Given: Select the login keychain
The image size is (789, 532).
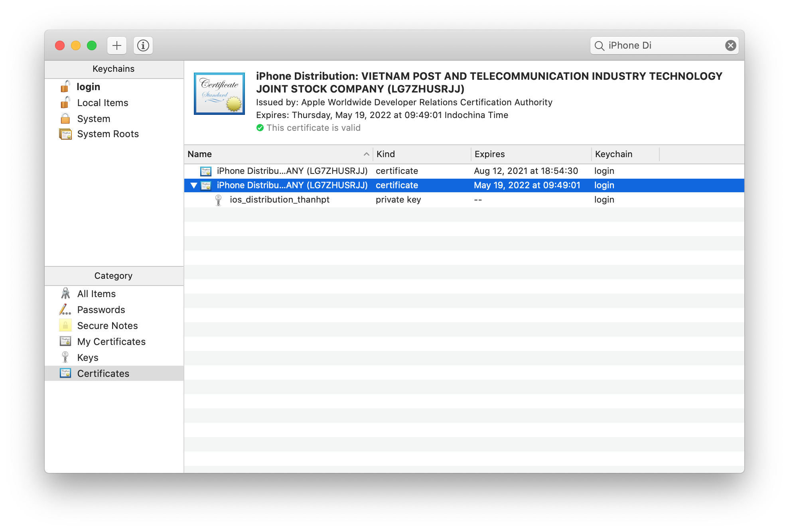Looking at the screenshot, I should pyautogui.click(x=88, y=87).
